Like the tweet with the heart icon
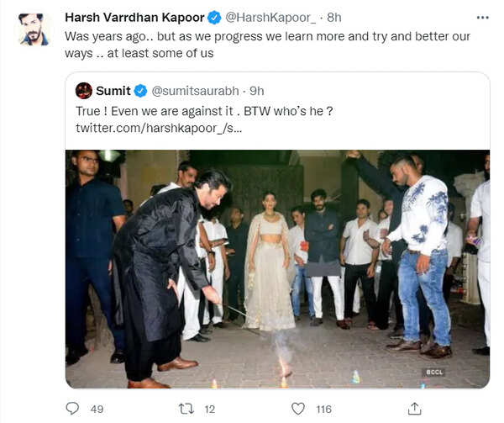The image size is (504, 423). click(298, 408)
